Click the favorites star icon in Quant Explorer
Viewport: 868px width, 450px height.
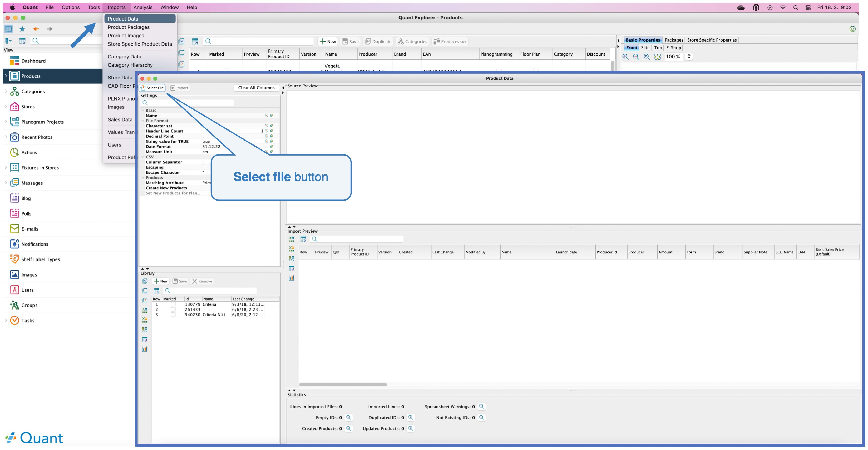tap(22, 29)
